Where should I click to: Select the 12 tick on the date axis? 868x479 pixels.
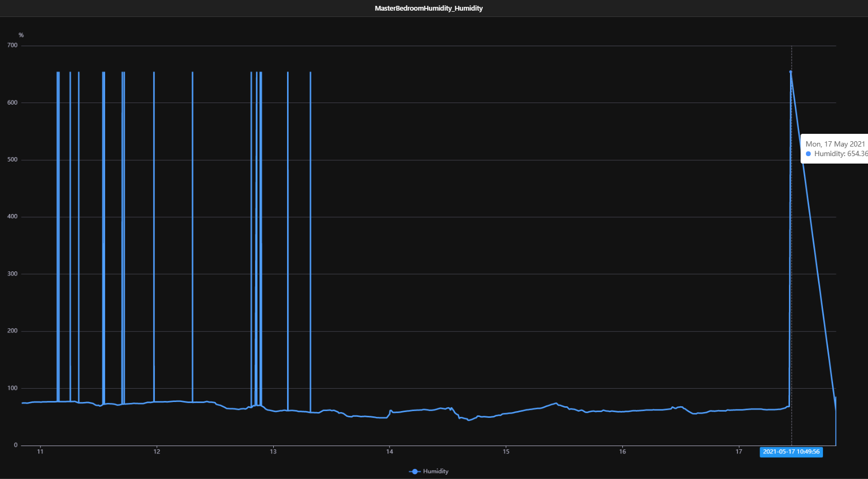click(157, 452)
